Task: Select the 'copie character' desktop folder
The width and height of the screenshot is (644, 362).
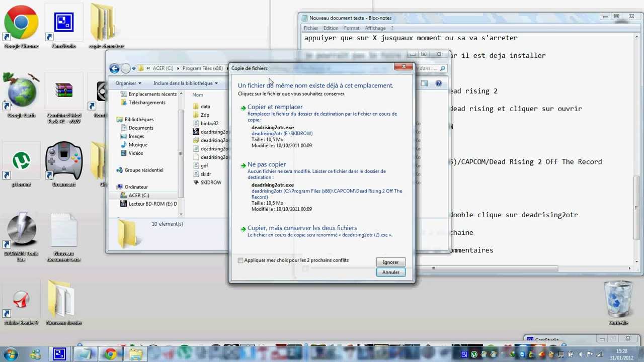Action: (106, 27)
